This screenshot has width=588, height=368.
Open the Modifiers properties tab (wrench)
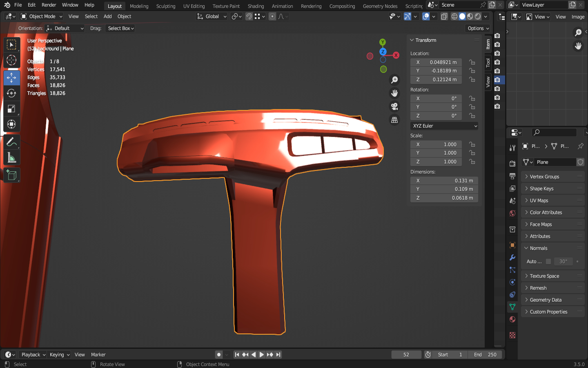coord(512,258)
